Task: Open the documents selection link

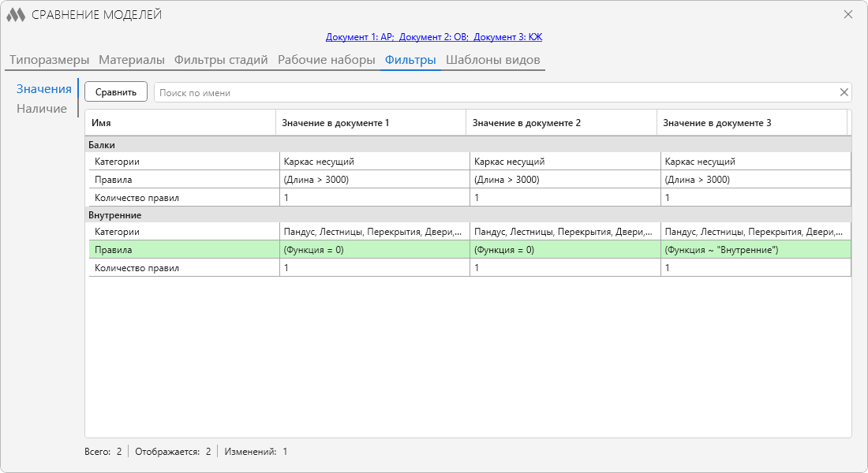Action: coord(434,37)
